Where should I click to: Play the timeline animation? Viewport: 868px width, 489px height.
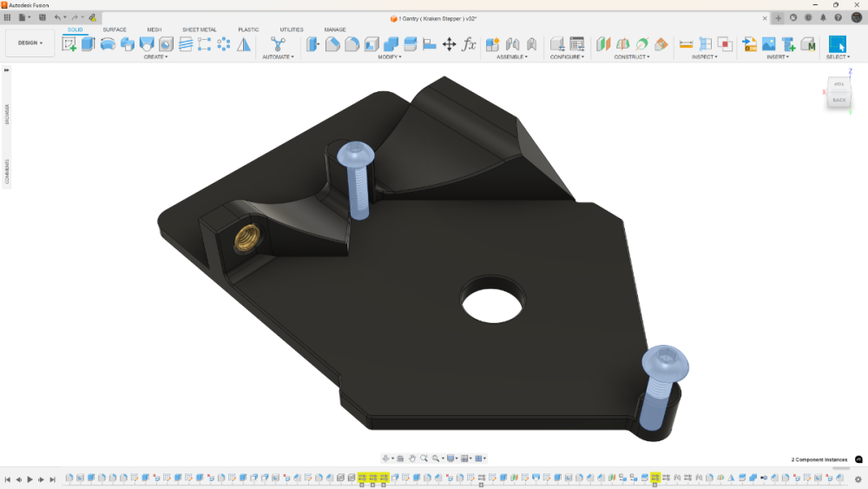tap(30, 479)
